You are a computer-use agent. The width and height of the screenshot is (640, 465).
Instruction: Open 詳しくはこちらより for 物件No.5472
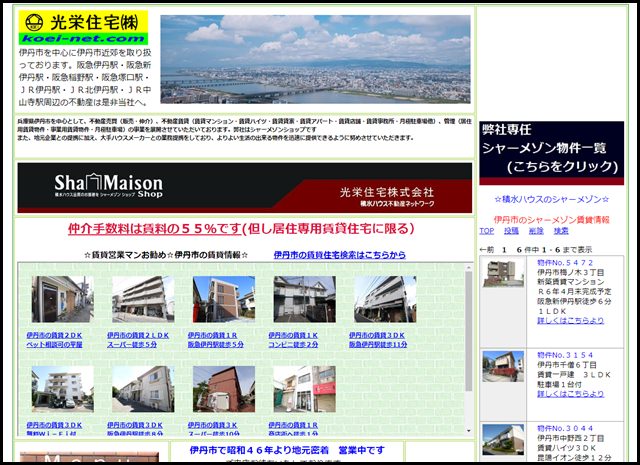point(570,320)
